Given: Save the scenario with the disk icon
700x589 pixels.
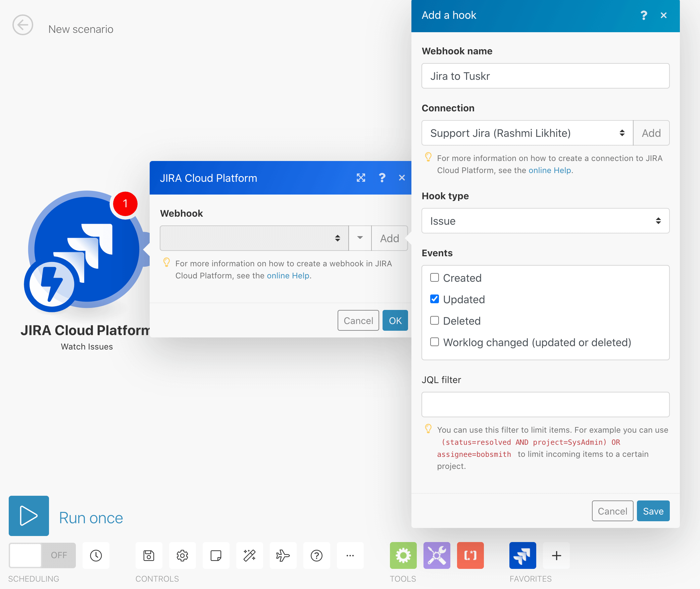Looking at the screenshot, I should [x=149, y=555].
